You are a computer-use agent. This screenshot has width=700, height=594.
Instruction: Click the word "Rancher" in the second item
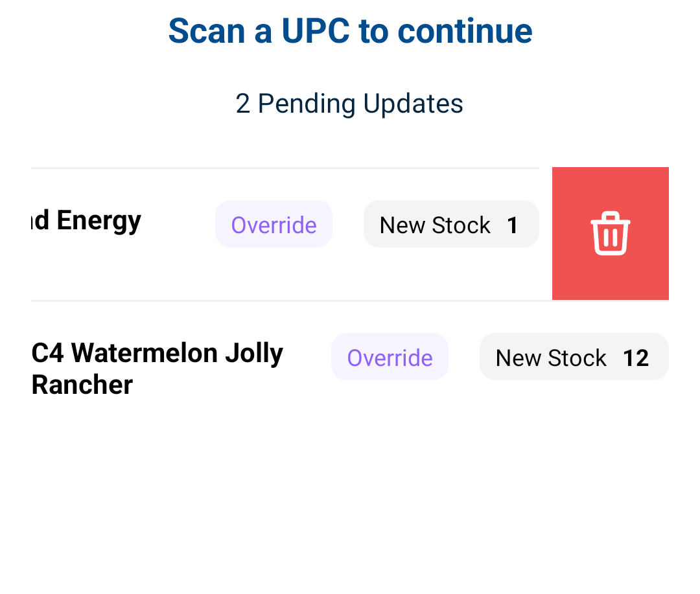click(x=82, y=385)
